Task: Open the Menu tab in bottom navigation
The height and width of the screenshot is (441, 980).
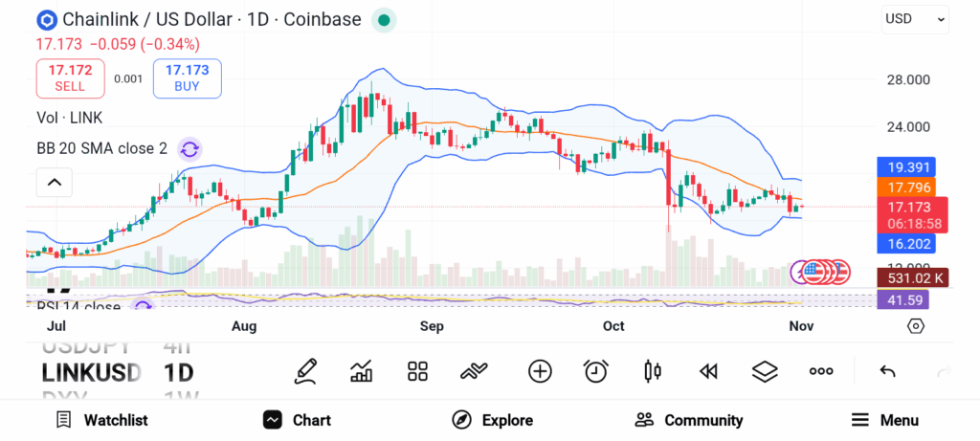Action: coord(884,420)
